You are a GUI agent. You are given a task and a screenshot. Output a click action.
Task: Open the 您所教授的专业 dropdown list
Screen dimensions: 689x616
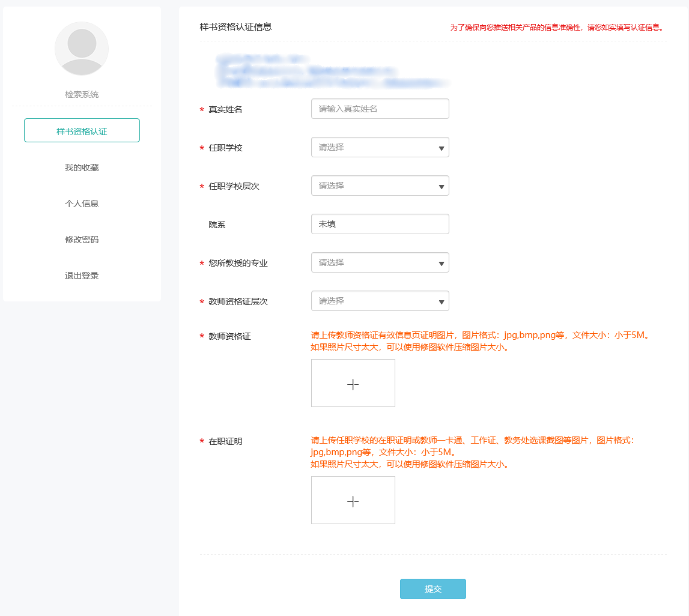click(x=380, y=263)
